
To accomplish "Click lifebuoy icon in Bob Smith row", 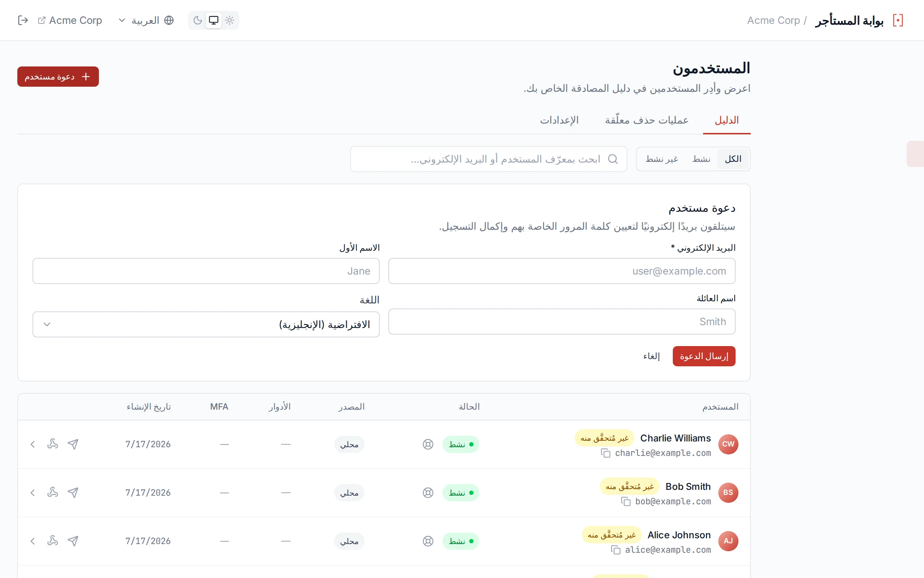I will [x=428, y=493].
